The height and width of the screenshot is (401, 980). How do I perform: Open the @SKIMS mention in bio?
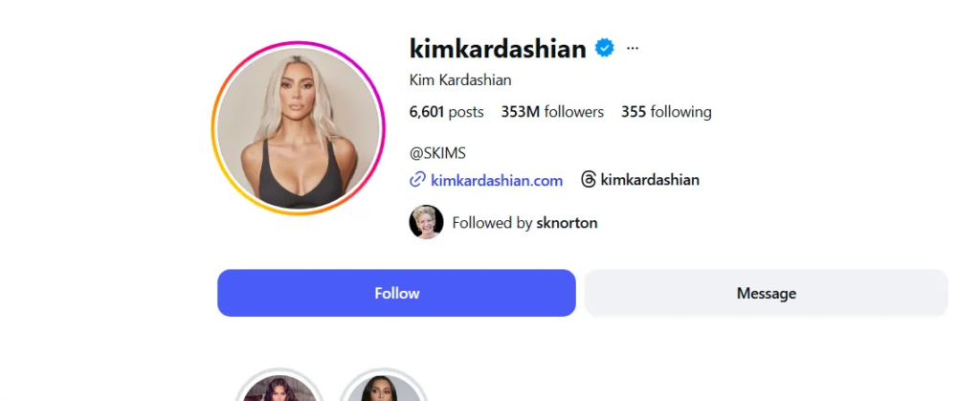click(x=437, y=153)
